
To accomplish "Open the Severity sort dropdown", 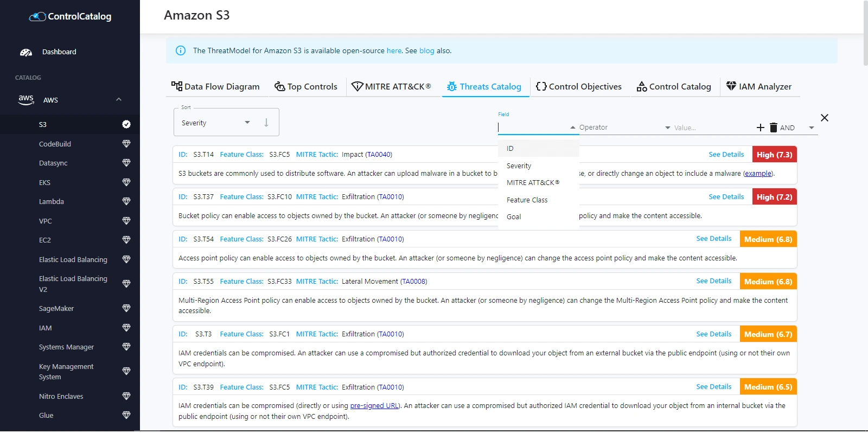I will (216, 123).
